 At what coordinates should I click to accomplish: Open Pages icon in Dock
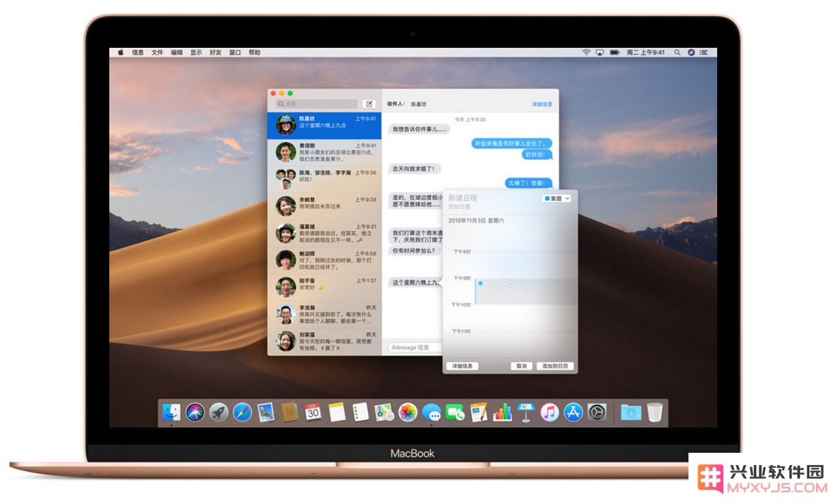tap(479, 412)
